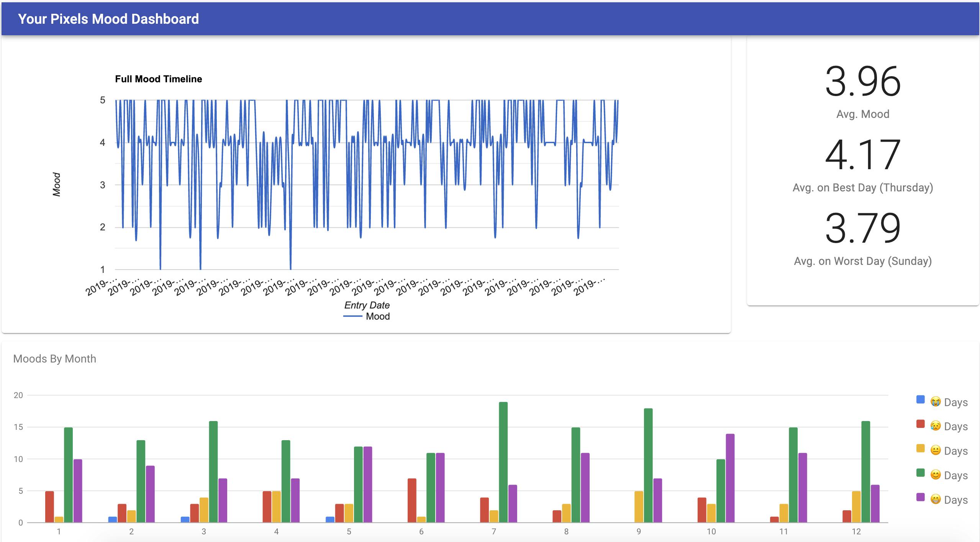Select the purple bar for month 10

tap(730, 478)
